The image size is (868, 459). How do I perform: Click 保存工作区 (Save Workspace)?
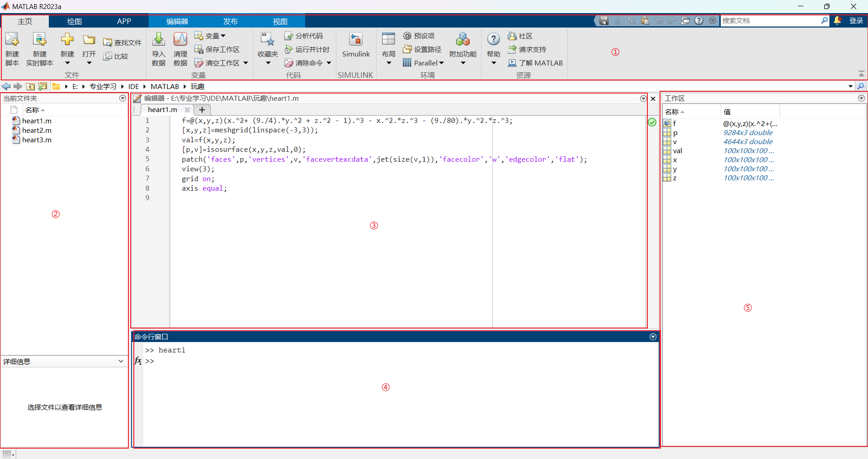pos(217,49)
